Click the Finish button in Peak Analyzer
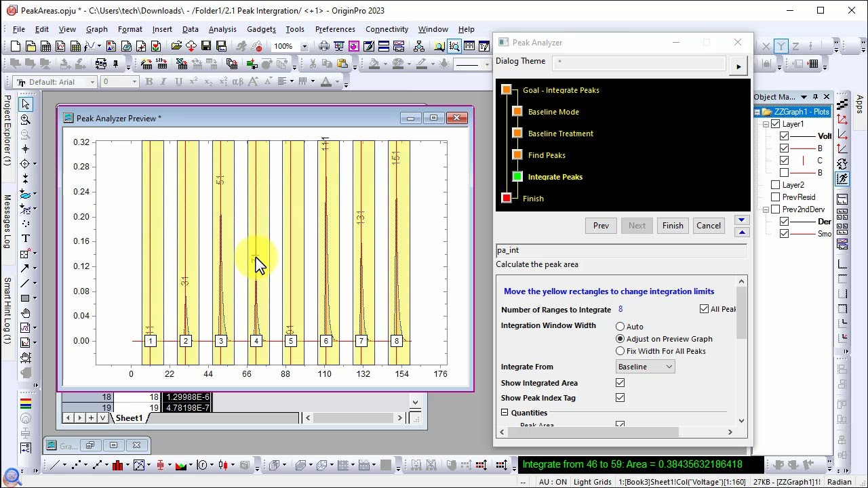This screenshot has height=488, width=868. tap(673, 226)
